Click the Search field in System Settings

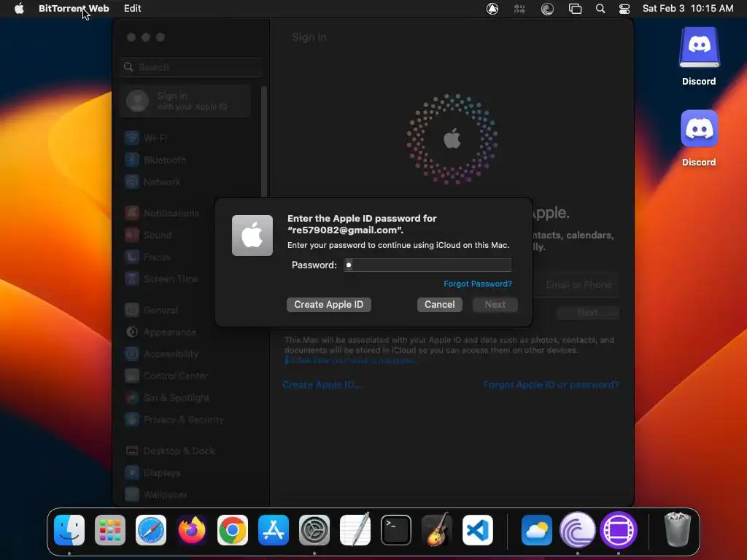[192, 67]
